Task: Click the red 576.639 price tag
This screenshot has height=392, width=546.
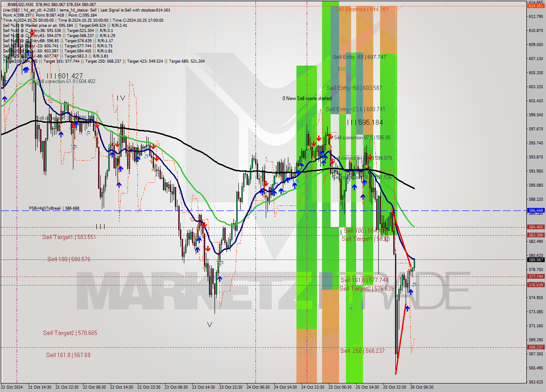Action: tap(536, 285)
